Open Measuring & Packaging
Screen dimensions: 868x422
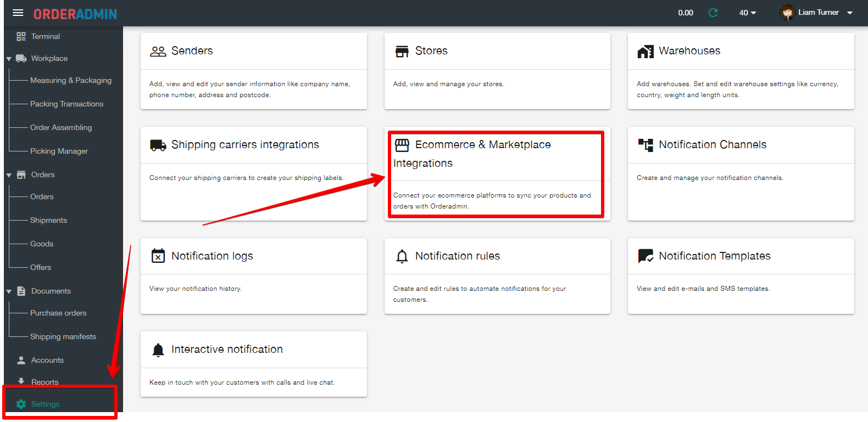(x=71, y=80)
